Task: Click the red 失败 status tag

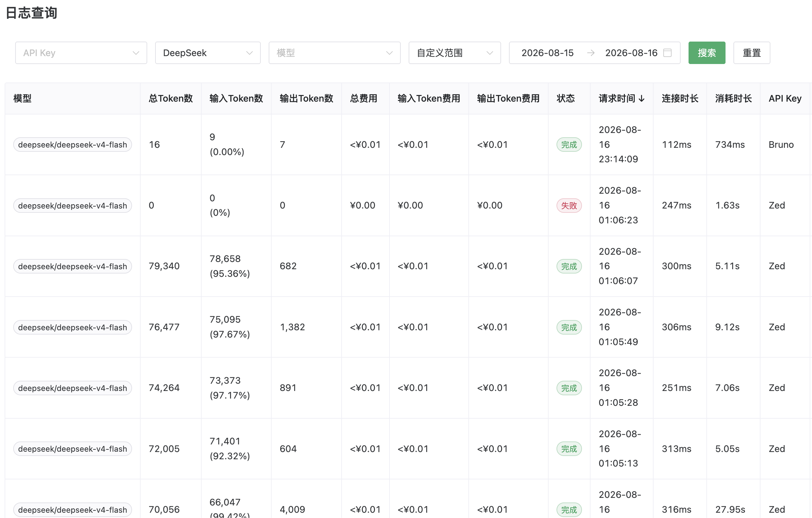Action: coord(569,206)
